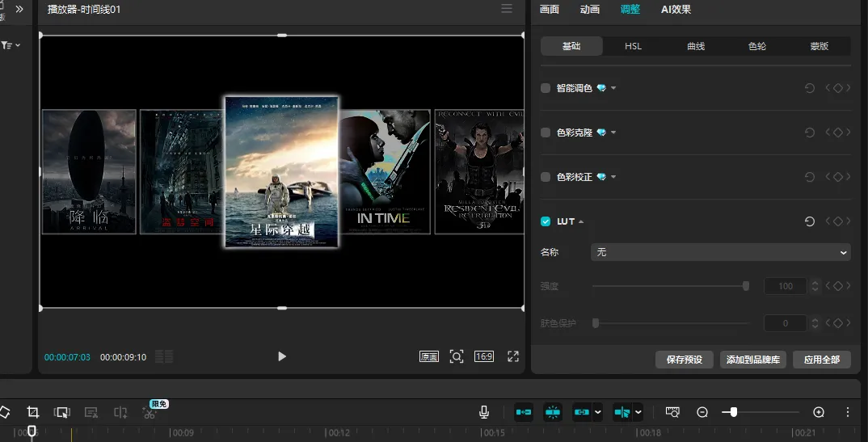Open the player hamburger menu
The height and width of the screenshot is (442, 868).
507,8
